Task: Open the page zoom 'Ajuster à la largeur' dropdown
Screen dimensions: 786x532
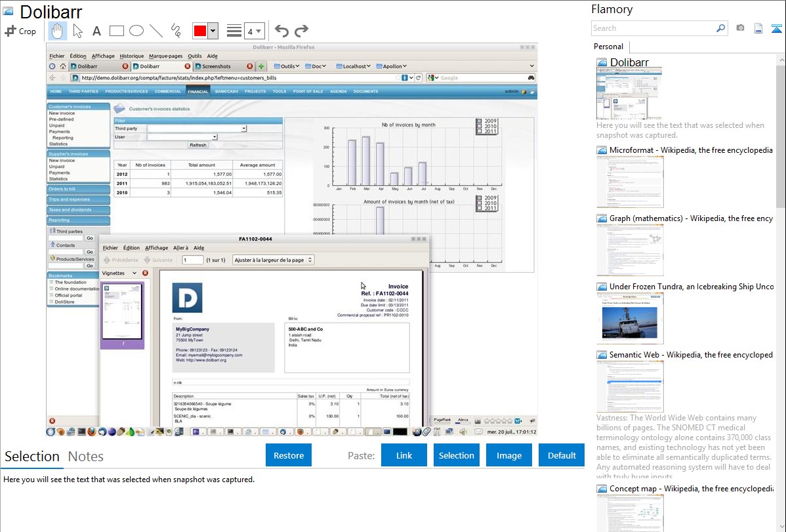Action: click(273, 260)
